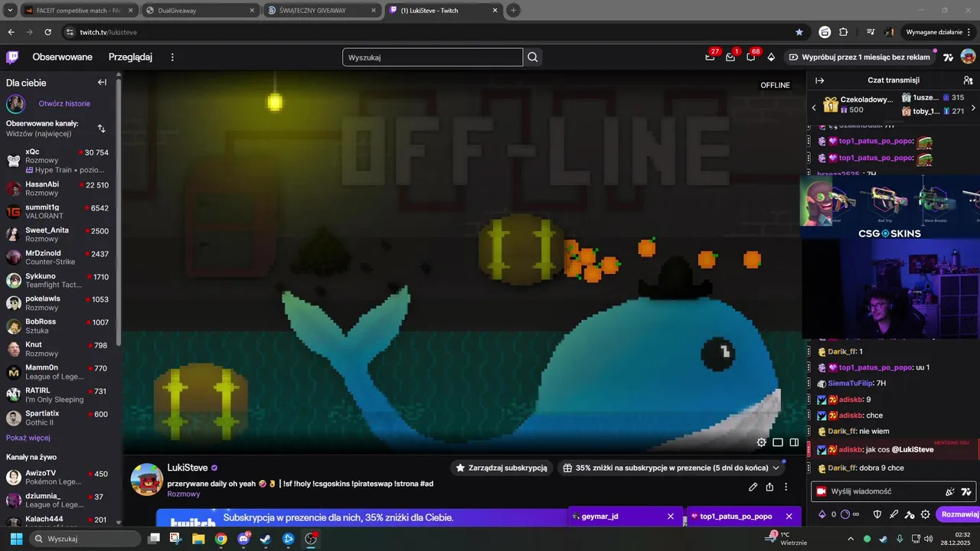Image resolution: width=980 pixels, height=551 pixels.
Task: Open the browser extensions puzzle icon
Action: [x=844, y=32]
